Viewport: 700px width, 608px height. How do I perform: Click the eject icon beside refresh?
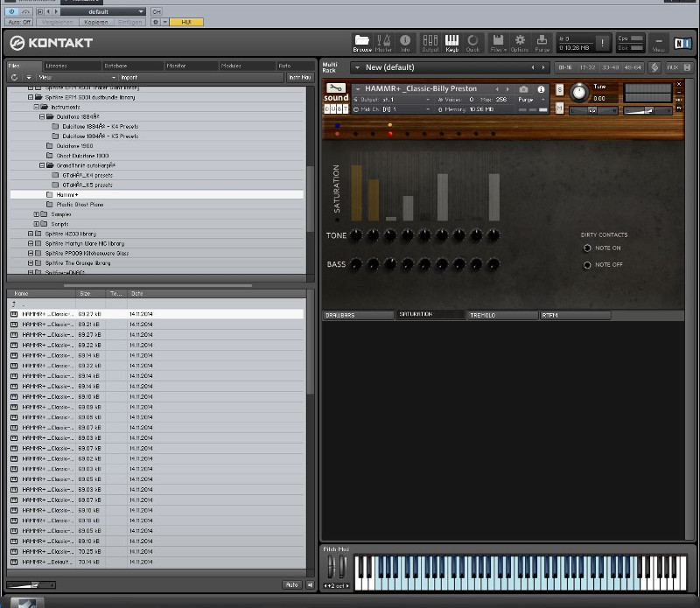(x=29, y=77)
